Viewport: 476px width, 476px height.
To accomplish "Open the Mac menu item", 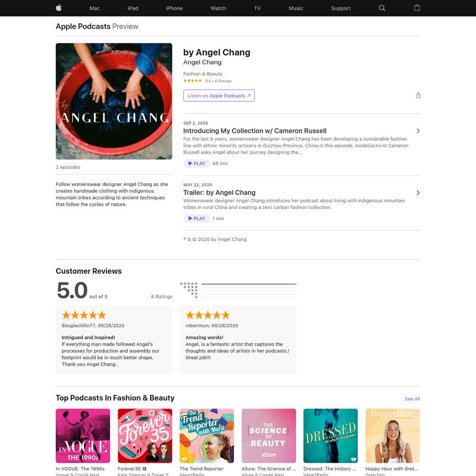I will click(x=94, y=8).
